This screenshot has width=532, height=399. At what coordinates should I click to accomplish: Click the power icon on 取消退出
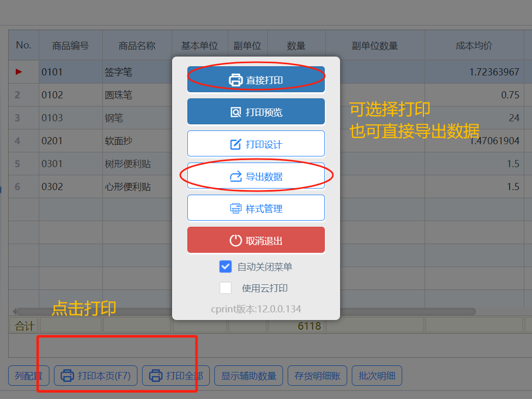click(x=236, y=241)
